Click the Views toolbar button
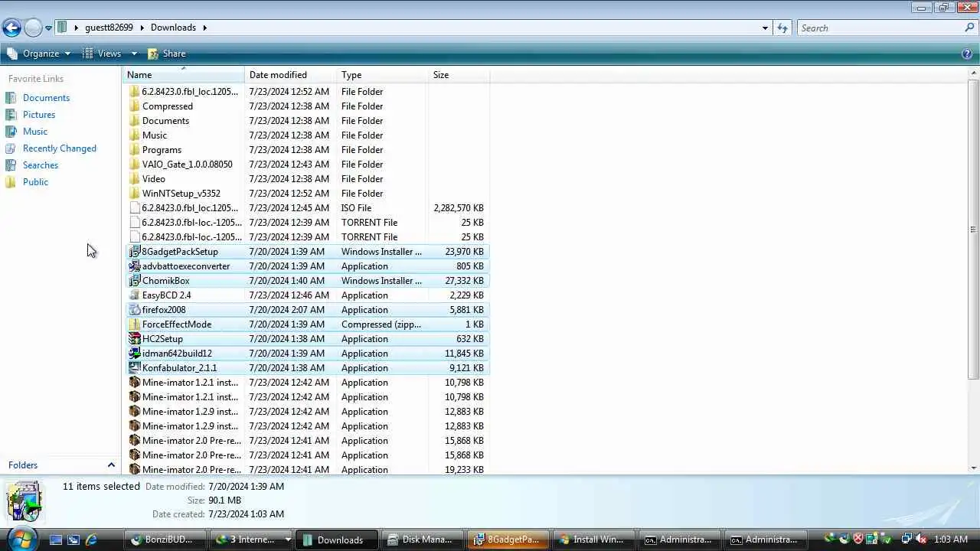Viewport: 980px width, 551px height. pyautogui.click(x=102, y=54)
